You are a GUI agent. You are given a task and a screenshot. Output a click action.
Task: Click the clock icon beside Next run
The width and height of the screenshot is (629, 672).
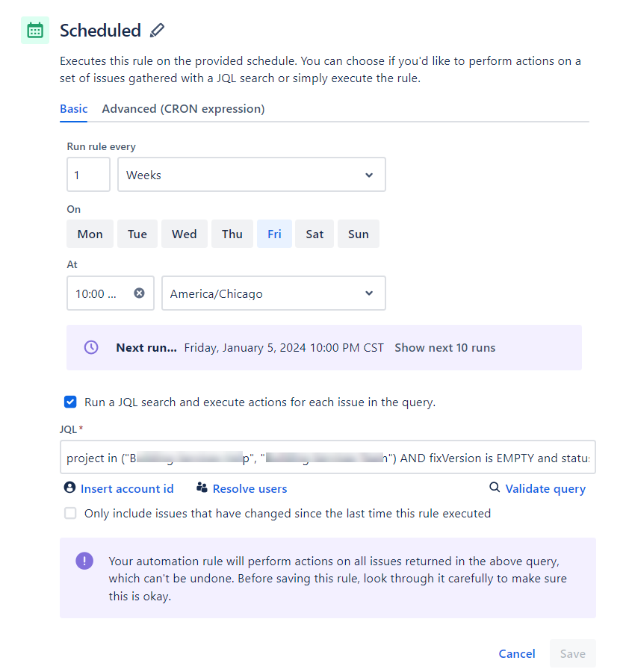coord(90,346)
